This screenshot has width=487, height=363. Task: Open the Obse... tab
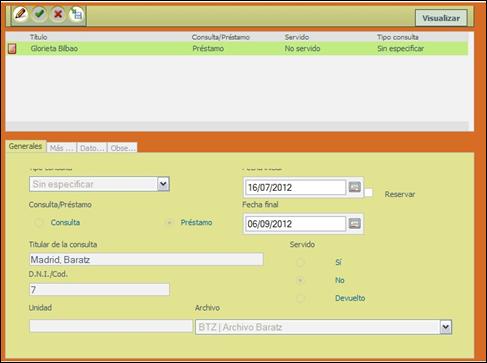pos(122,148)
